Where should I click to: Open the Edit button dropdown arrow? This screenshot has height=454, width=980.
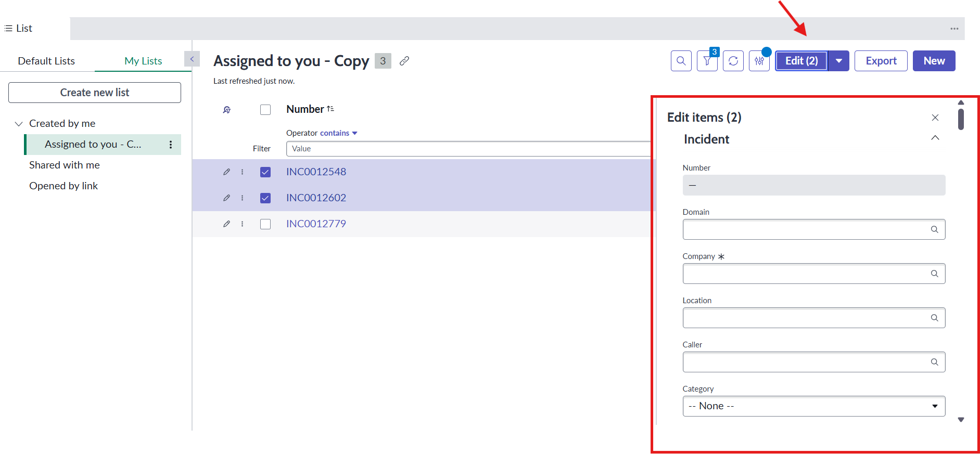(839, 61)
